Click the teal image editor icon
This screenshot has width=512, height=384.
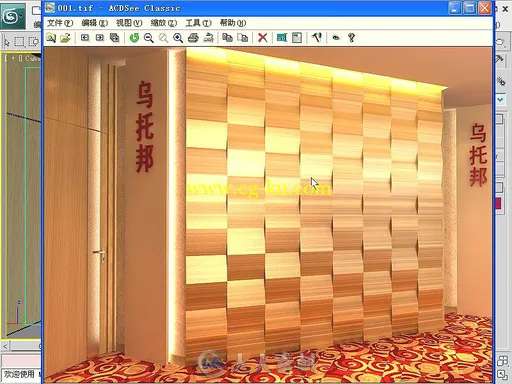[x=282, y=38]
